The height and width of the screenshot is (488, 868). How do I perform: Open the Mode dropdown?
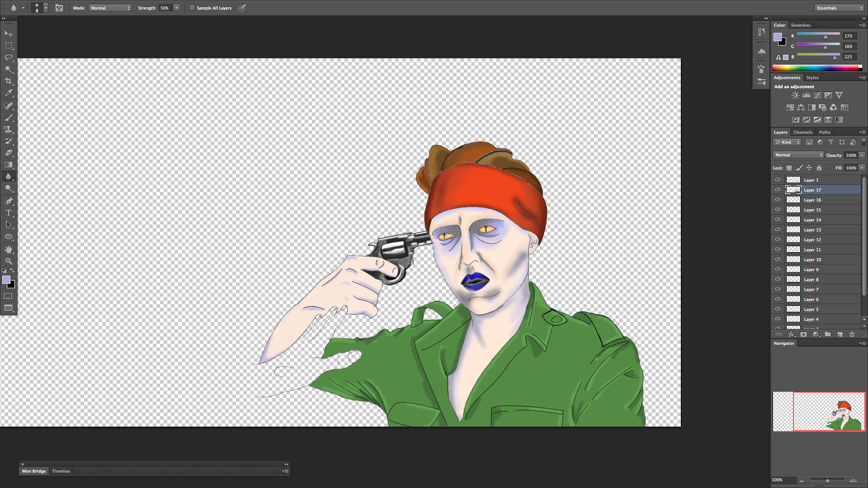tap(110, 8)
